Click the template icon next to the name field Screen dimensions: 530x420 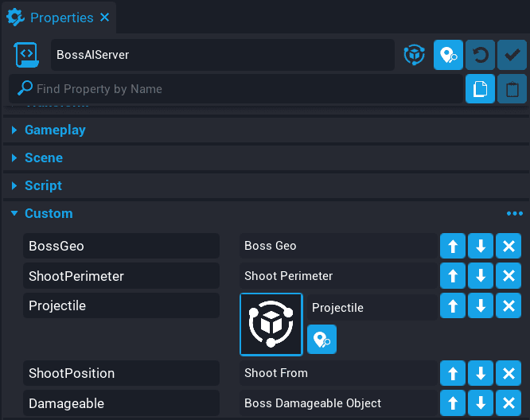click(414, 56)
